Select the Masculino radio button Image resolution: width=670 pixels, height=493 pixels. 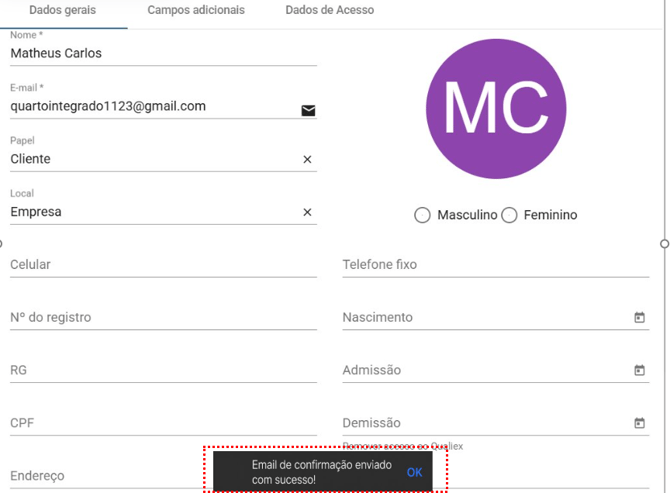click(422, 215)
